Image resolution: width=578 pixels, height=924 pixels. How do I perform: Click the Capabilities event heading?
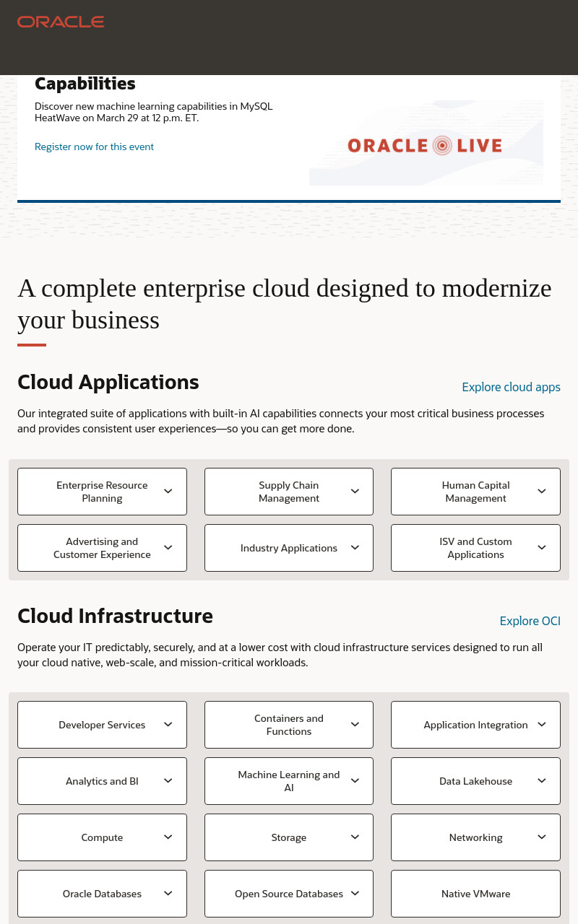coord(85,84)
